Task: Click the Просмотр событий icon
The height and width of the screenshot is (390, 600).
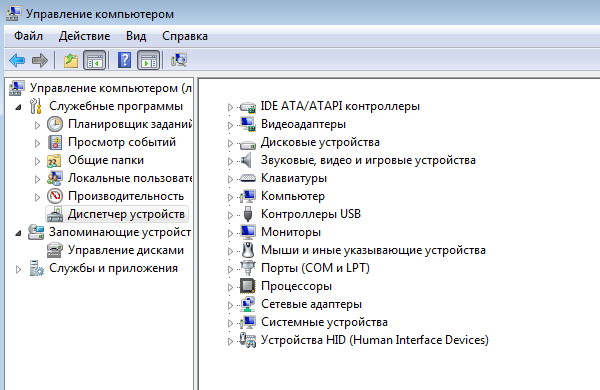Action: tap(55, 142)
